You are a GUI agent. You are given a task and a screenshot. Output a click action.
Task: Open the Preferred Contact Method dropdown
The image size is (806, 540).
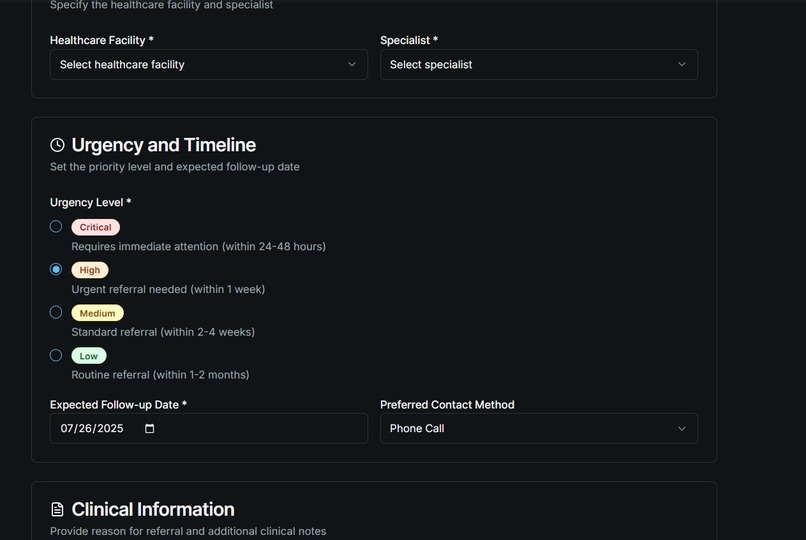[x=539, y=429]
